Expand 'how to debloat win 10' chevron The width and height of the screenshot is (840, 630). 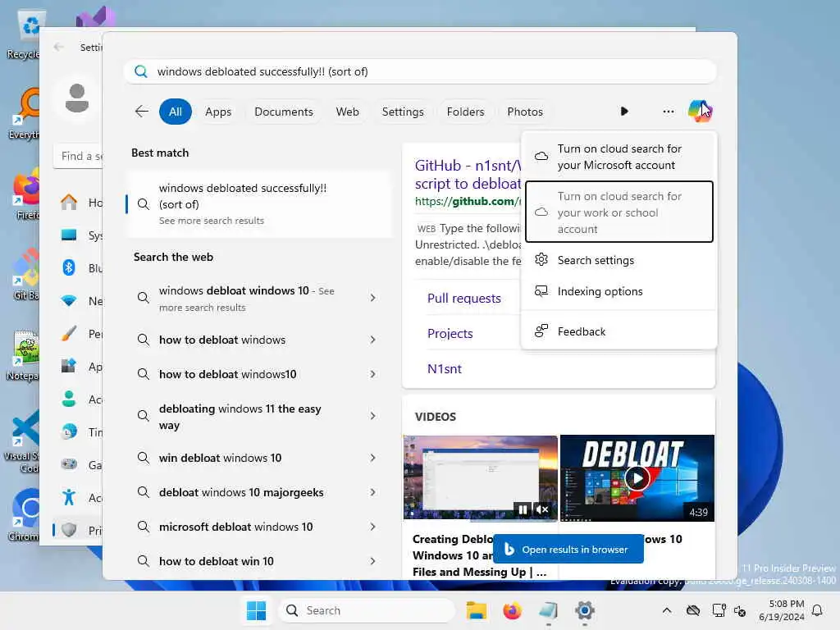373,561
